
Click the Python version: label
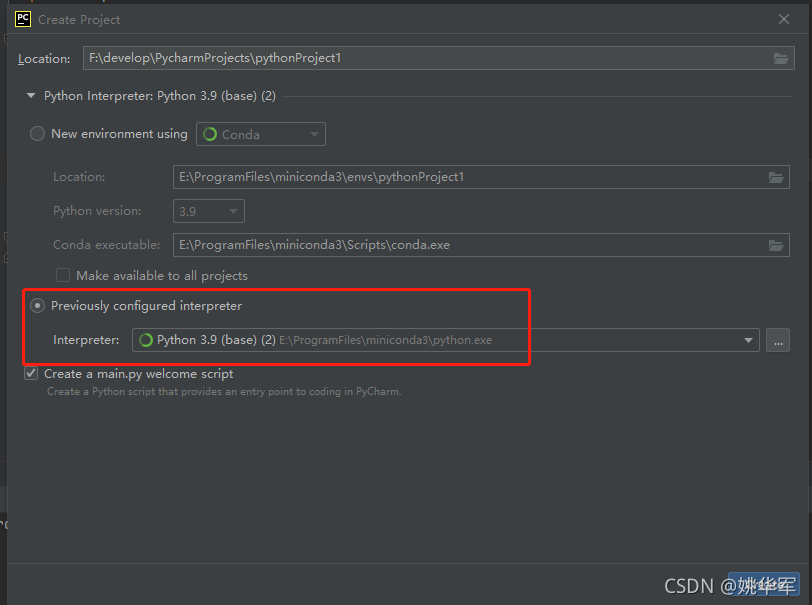[97, 211]
